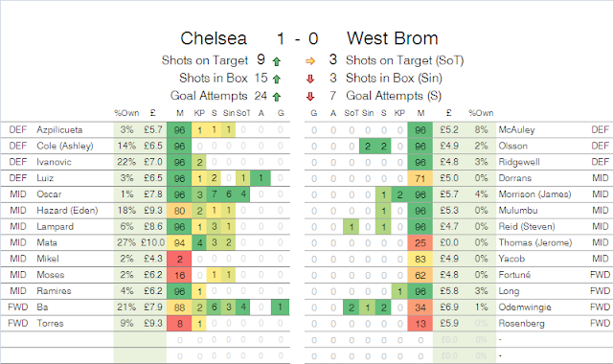Screen dimensions: 613x364
Task: Click red down arrow beside West Brom Goal Attempts
Action: [310, 97]
